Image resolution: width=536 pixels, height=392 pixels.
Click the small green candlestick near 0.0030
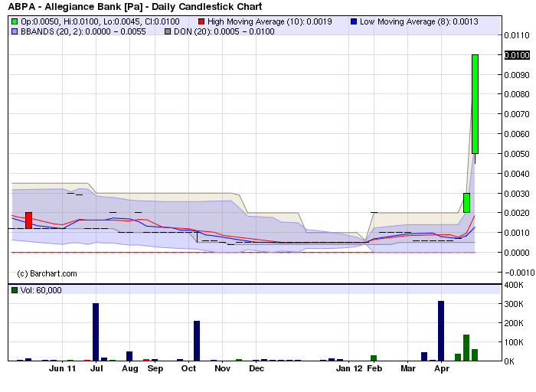pyautogui.click(x=466, y=203)
